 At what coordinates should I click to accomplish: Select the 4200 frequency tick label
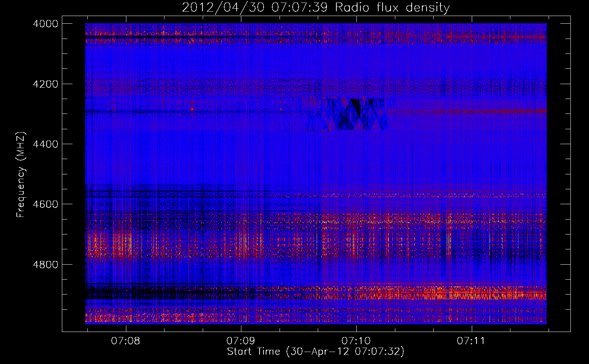[x=46, y=84]
